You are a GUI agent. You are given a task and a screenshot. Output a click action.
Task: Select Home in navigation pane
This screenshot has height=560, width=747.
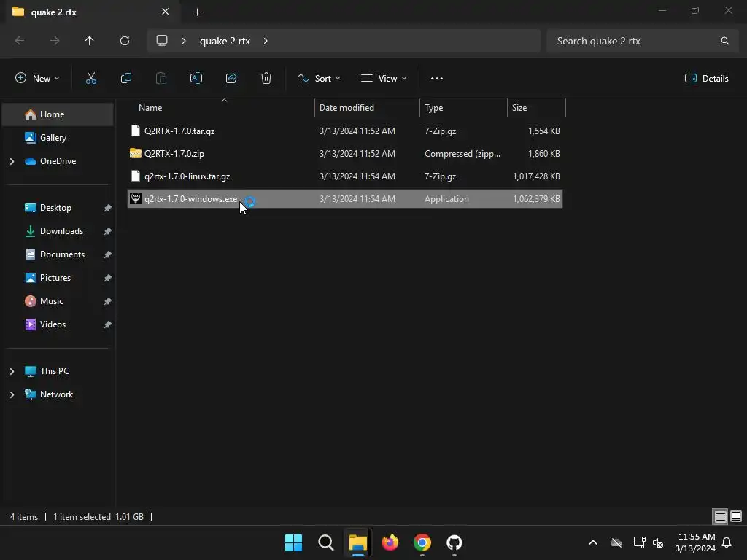[58, 114]
